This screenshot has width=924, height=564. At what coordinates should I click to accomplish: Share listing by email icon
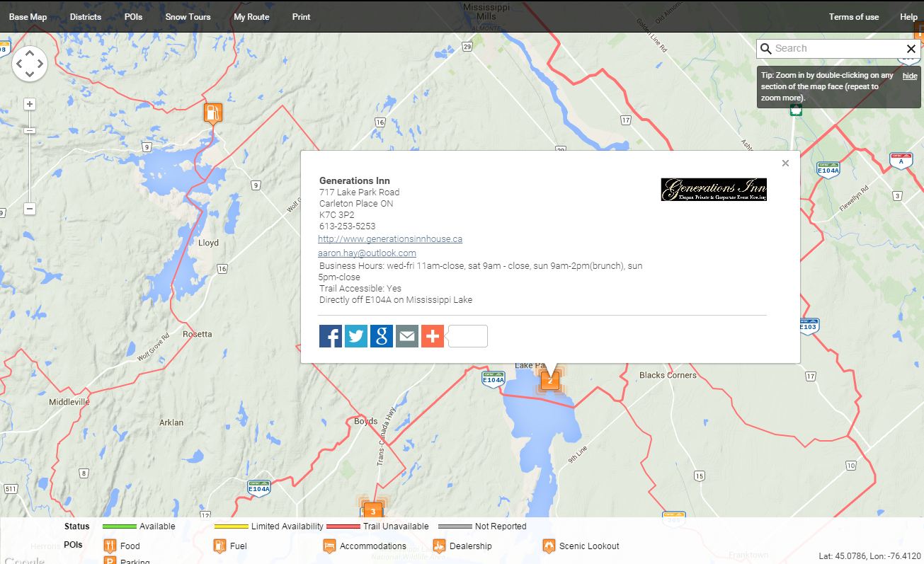pos(407,336)
